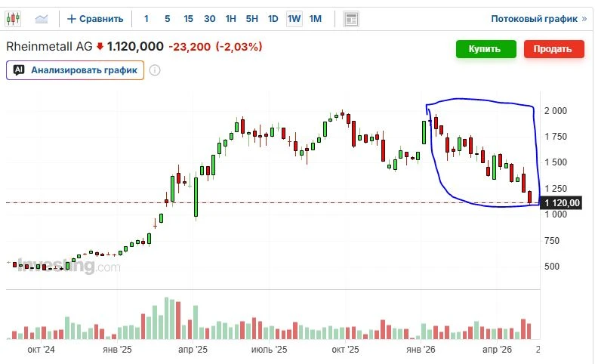Switch to the 1D timeframe
Screen dimensions: 595x364
coord(273,19)
